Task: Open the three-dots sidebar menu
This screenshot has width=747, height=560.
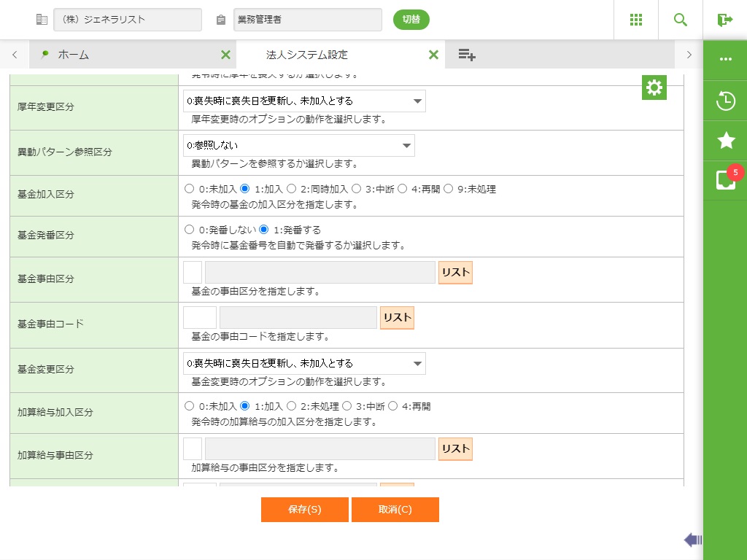Action: [x=725, y=59]
